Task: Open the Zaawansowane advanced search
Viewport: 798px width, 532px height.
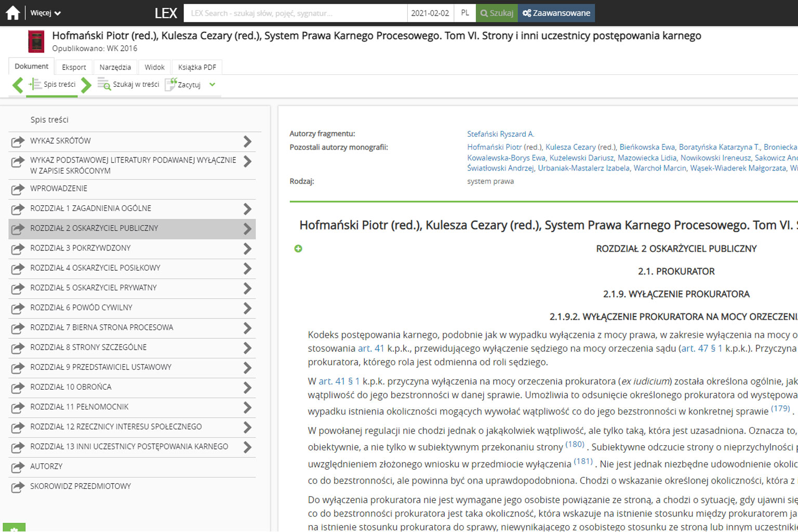Action: coord(556,13)
